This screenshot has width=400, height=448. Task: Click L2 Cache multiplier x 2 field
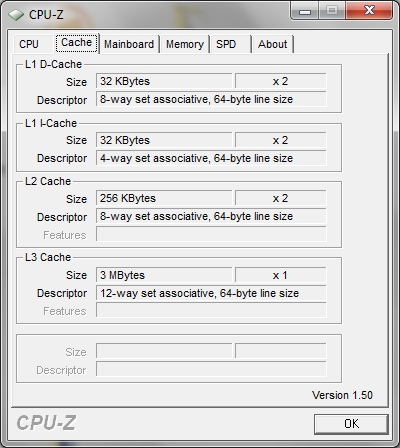tap(280, 198)
